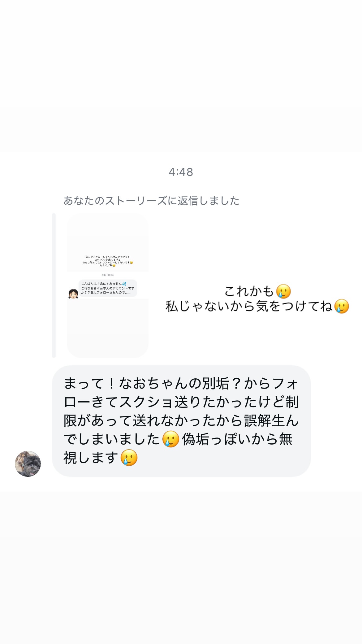Screen dimensions: 362x644
Task: Tap the 昨日 18:24 timestamp in the thumbnail
Action: 107,275
